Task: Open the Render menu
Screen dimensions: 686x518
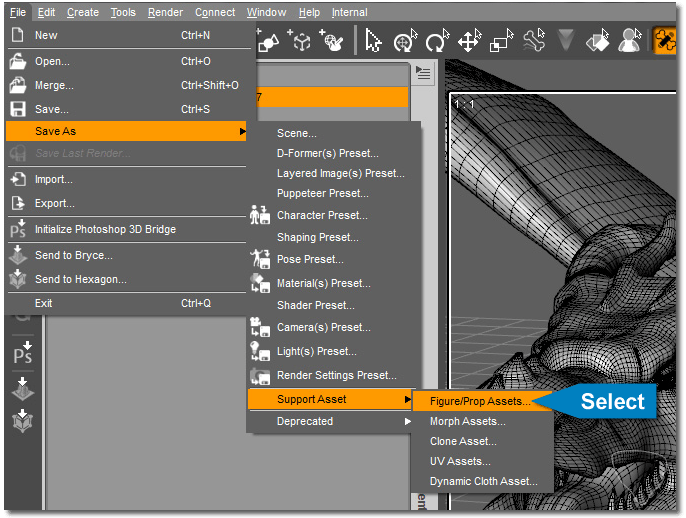Action: [165, 12]
